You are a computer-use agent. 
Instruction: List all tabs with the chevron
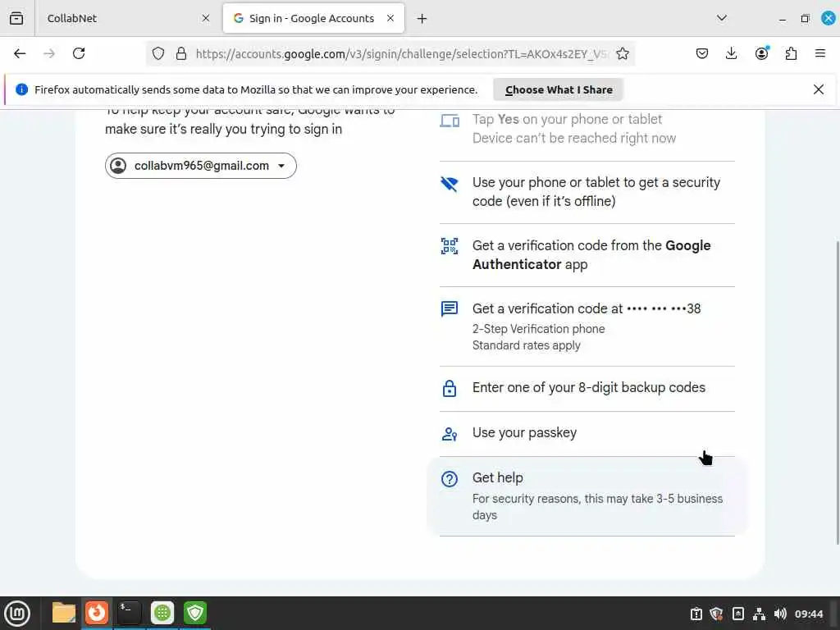(x=722, y=18)
